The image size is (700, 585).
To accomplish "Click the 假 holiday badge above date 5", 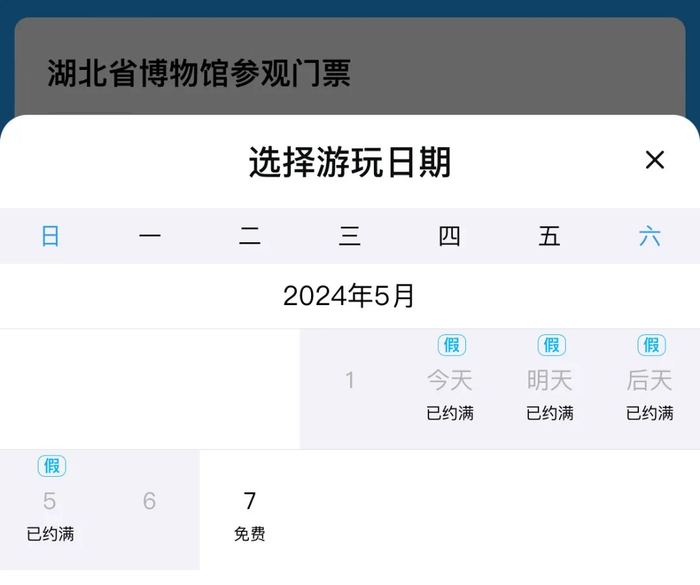I will tap(52, 466).
